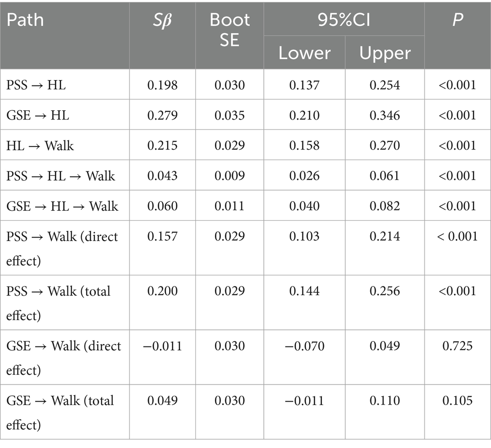Click the P value 0.725
This screenshot has width=491, height=448.
click(x=457, y=346)
